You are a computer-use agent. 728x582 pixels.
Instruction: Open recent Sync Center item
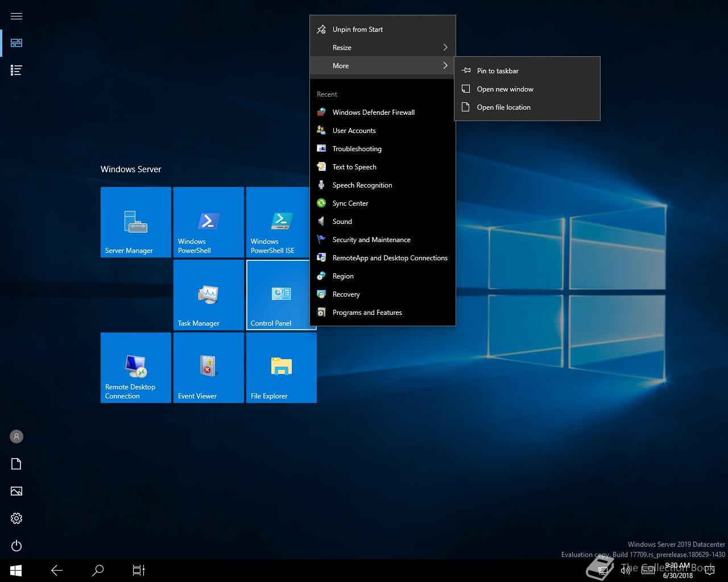[x=383, y=203]
